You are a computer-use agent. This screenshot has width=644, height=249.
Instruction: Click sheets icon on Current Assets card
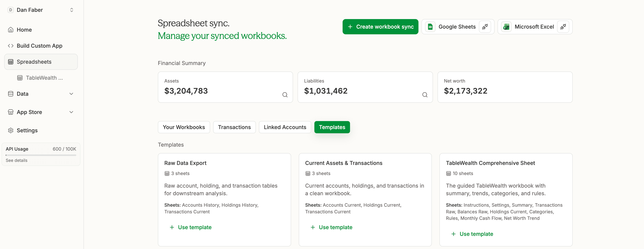(308, 173)
